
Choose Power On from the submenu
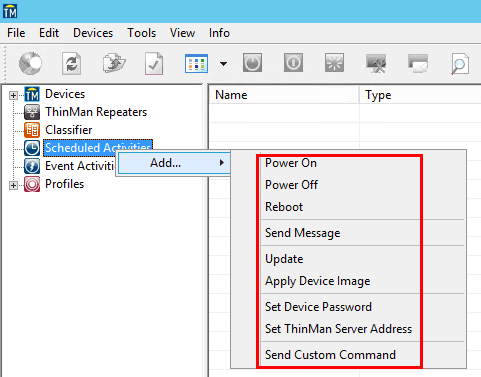pyautogui.click(x=291, y=163)
